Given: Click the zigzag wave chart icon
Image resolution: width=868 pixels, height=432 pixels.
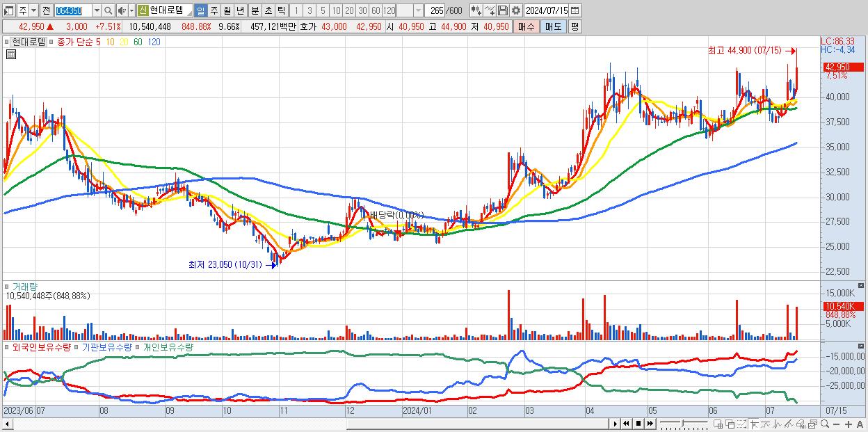Looking at the screenshot, I should (778, 424).
